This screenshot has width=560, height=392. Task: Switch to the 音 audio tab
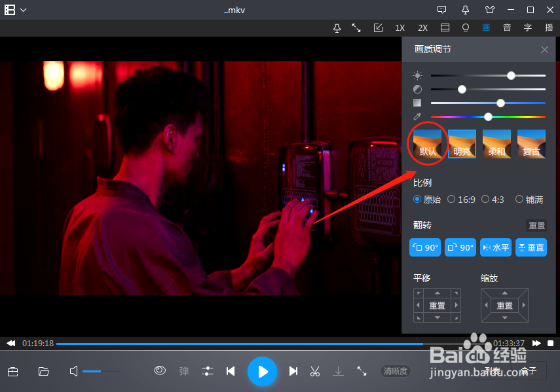click(507, 28)
